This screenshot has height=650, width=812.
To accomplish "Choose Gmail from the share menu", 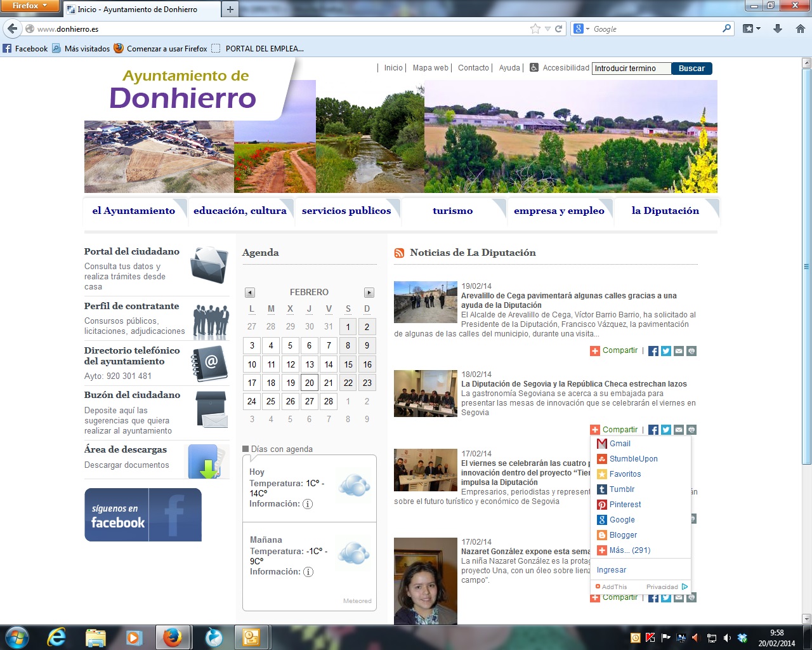I will coord(619,444).
